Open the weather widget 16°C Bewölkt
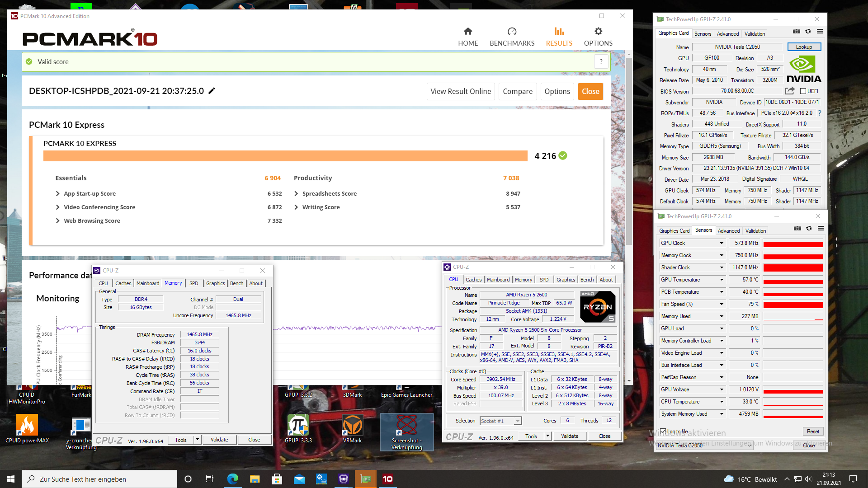868x488 pixels. (x=750, y=479)
